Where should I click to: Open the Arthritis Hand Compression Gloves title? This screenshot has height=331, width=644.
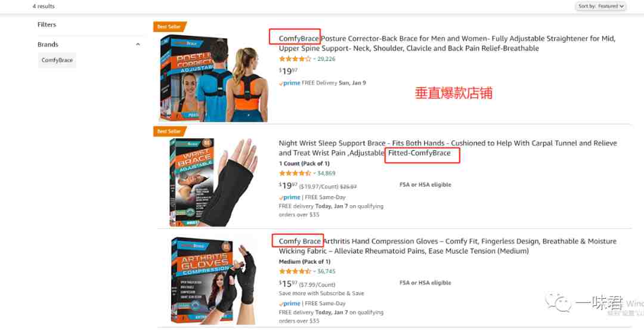click(448, 246)
